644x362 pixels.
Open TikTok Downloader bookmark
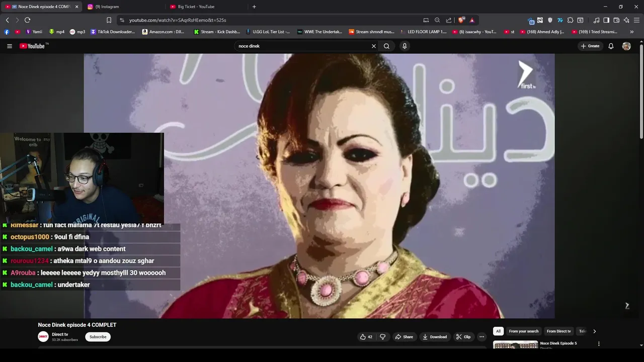point(113,32)
